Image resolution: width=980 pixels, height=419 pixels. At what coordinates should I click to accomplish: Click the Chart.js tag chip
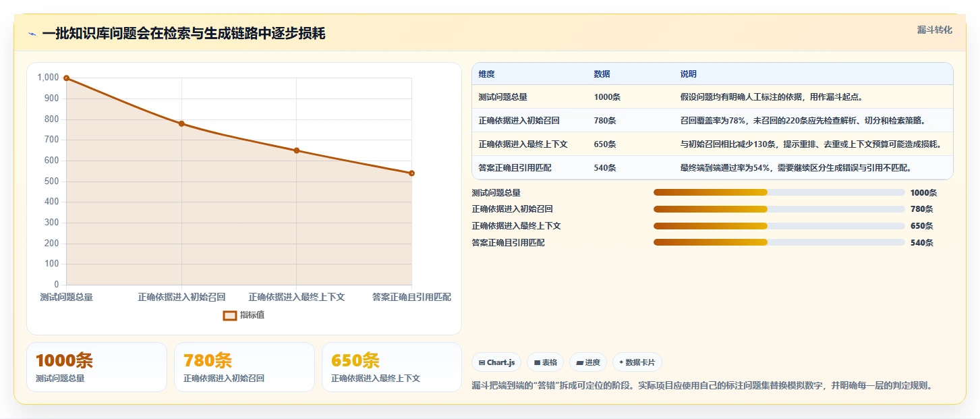coord(496,362)
